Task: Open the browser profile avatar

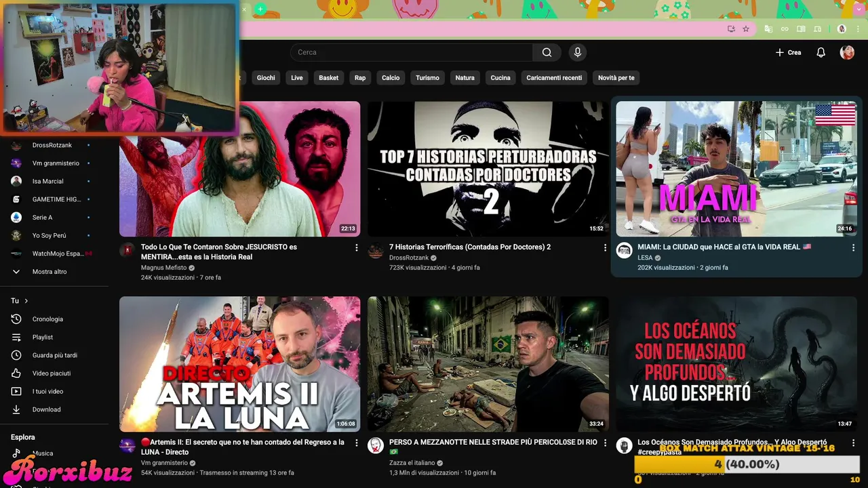Action: tap(842, 28)
